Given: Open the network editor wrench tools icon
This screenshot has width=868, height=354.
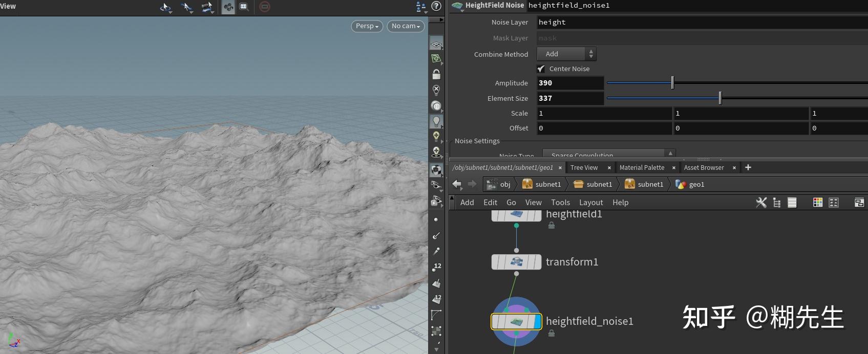Looking at the screenshot, I should [x=761, y=203].
